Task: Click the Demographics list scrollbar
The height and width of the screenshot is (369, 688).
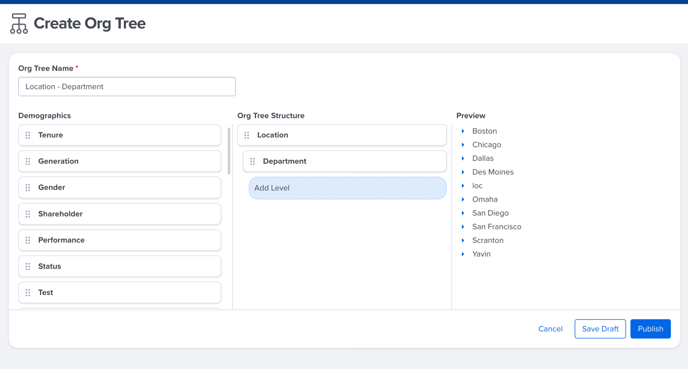Action: [229, 151]
